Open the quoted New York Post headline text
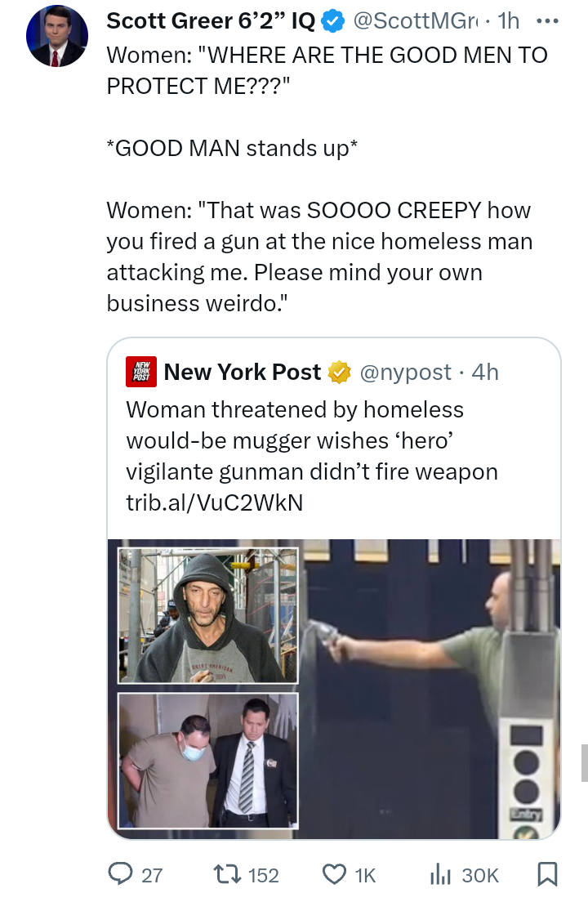This screenshot has height=902, width=588. point(311,440)
